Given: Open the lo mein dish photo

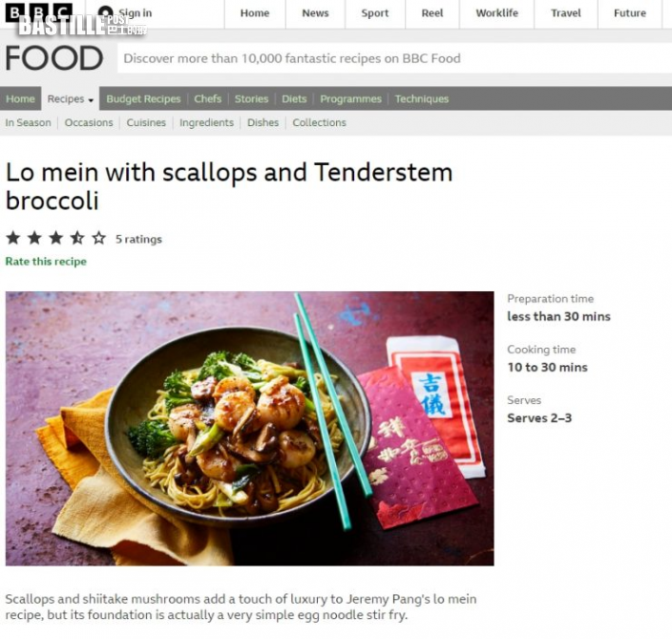Looking at the screenshot, I should [x=249, y=429].
